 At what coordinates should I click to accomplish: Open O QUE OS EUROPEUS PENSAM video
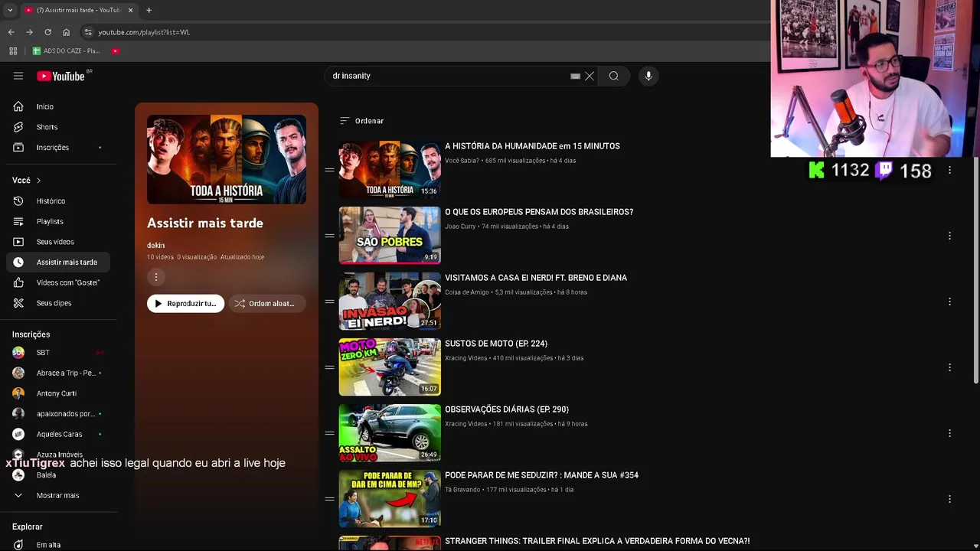[x=539, y=212]
